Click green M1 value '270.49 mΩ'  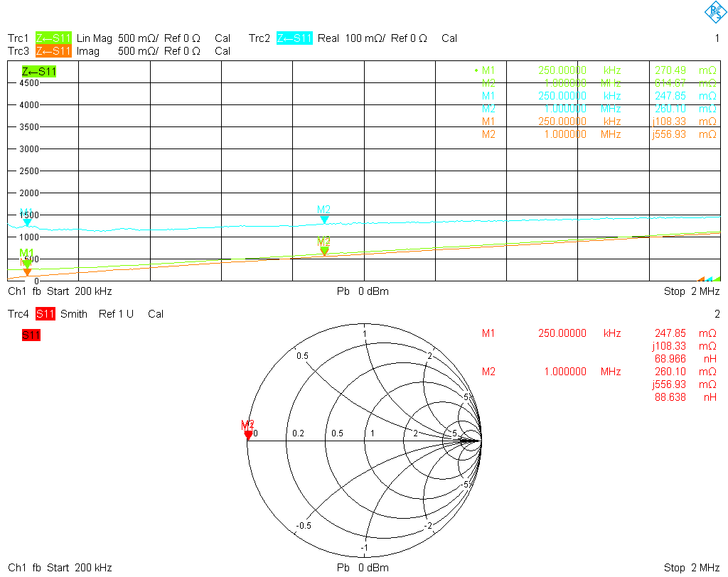685,70
